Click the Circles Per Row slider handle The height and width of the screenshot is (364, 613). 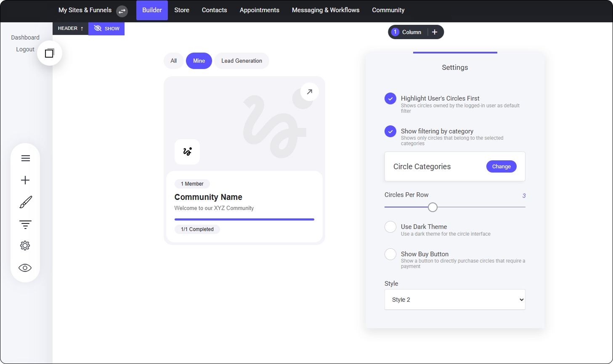433,207
